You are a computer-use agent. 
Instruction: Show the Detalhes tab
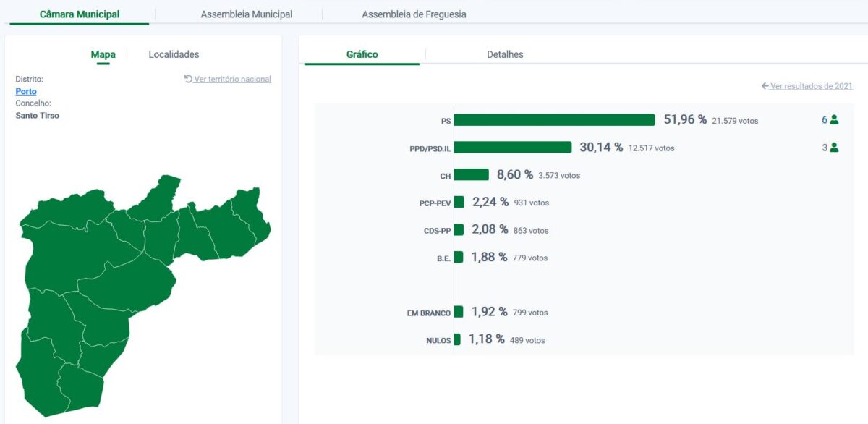pos(505,54)
